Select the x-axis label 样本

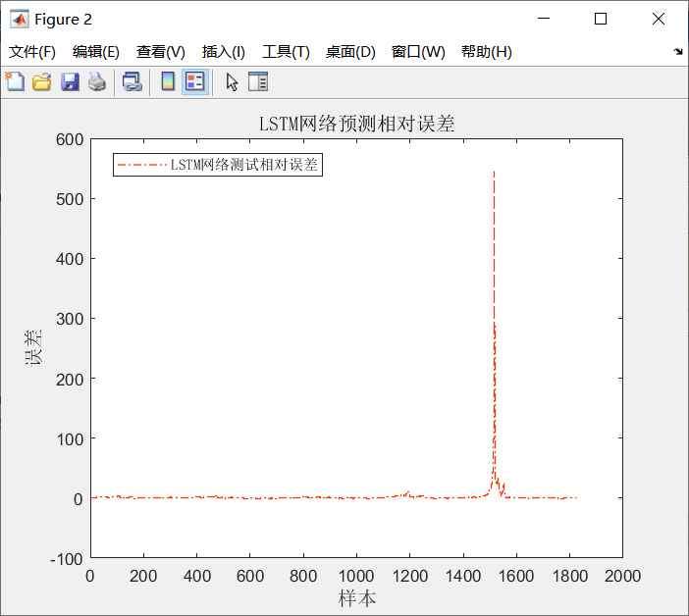pyautogui.click(x=356, y=597)
